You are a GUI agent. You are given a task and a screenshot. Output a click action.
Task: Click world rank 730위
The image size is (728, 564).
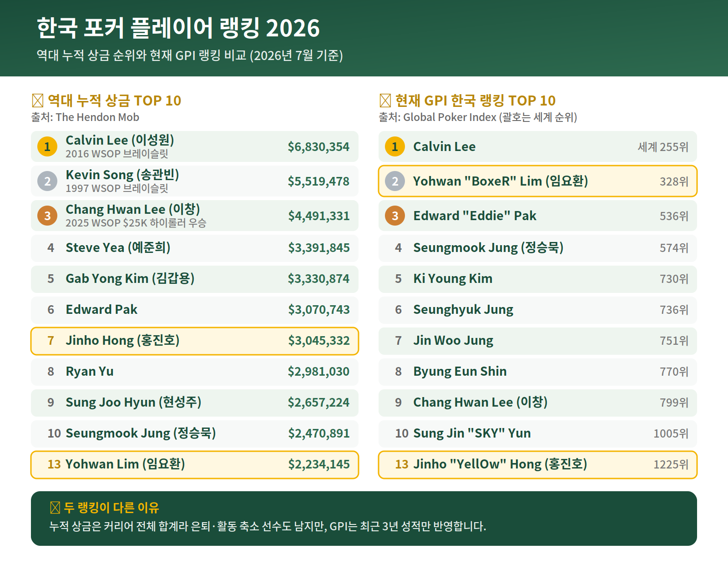pyautogui.click(x=674, y=279)
